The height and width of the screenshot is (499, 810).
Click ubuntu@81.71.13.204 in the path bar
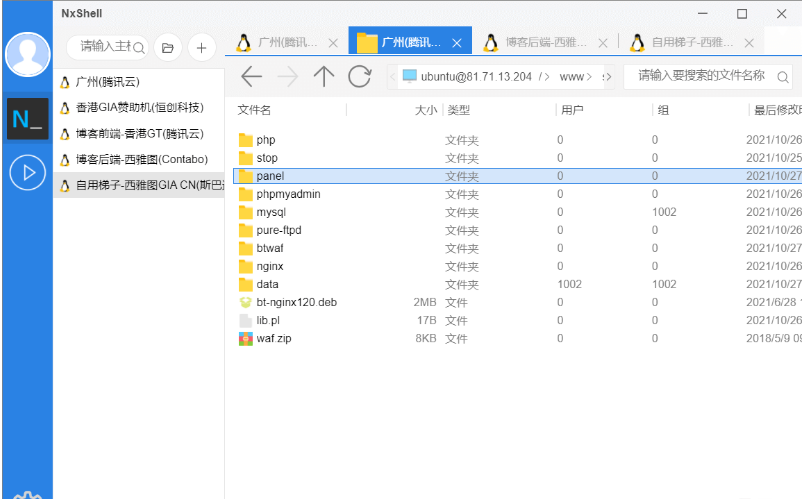tap(476, 77)
